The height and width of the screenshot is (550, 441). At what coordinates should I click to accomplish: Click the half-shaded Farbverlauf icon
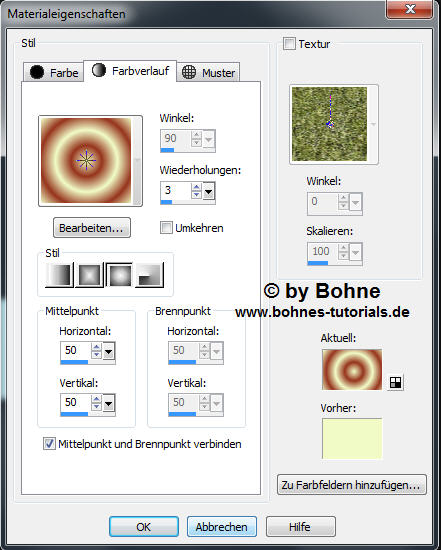(x=99, y=70)
